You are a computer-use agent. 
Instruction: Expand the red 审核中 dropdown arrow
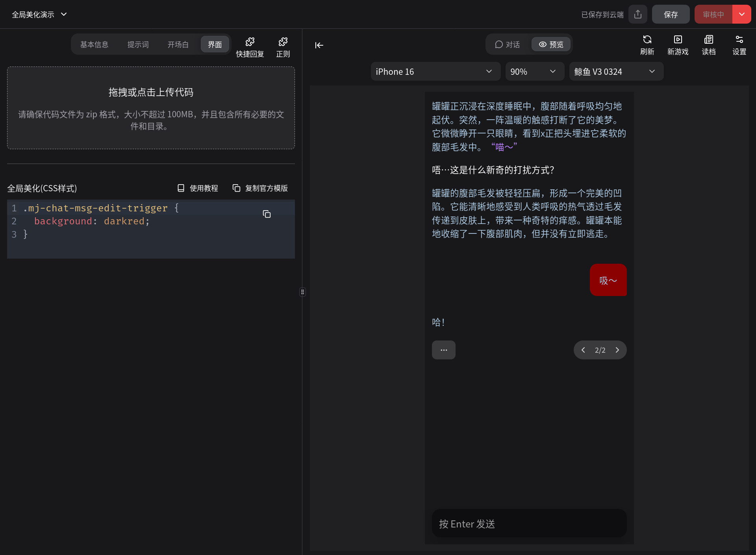click(741, 15)
